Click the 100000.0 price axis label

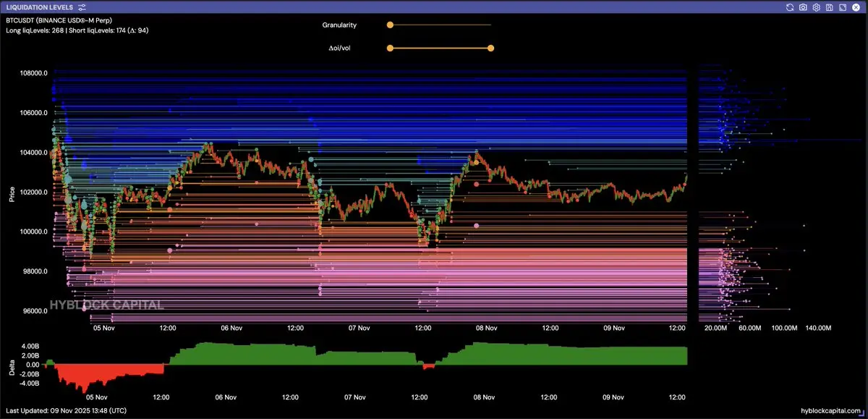click(x=35, y=232)
